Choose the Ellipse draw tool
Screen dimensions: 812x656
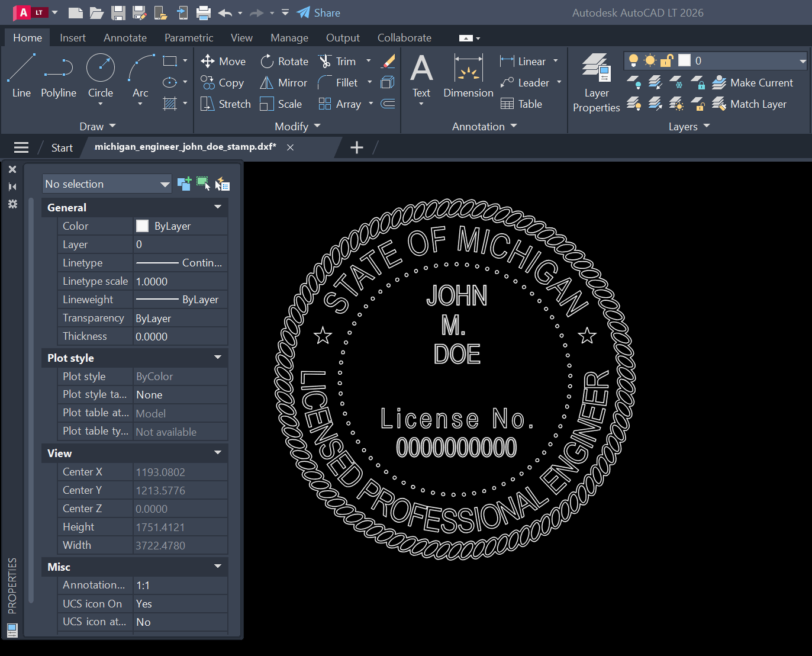170,82
